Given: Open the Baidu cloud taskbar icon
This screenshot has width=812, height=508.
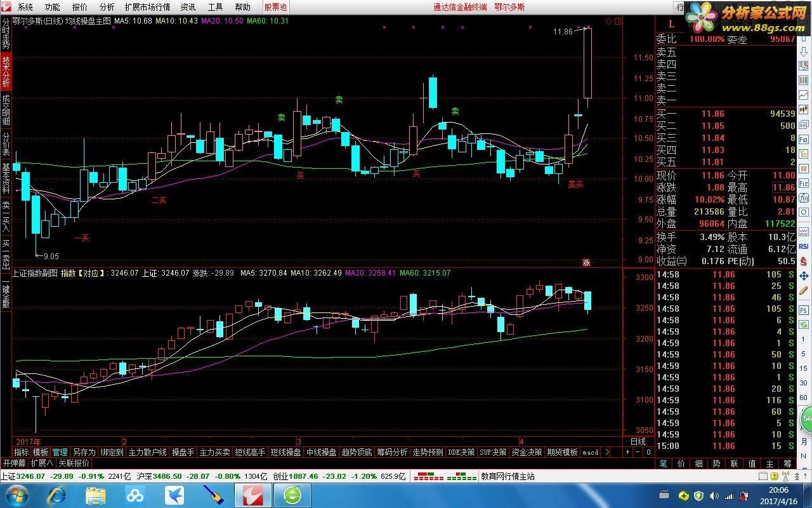Looking at the screenshot, I should 134,495.
